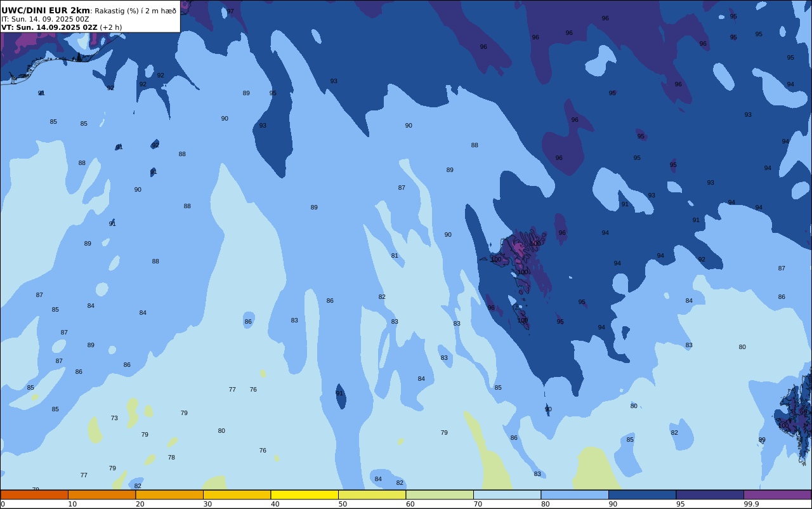Click the pale yellow 50–60 legend swatch

372,494
